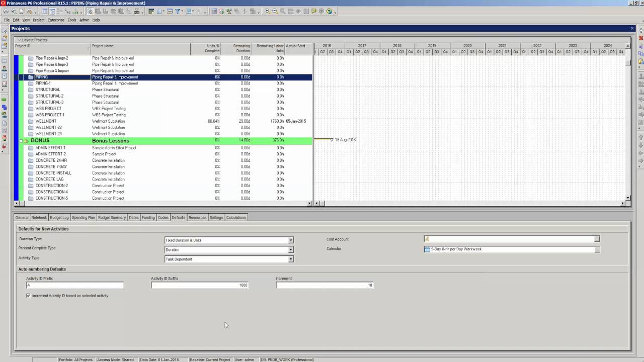Screen dimensions: 644x362
Task: Click the Copy icon on right command bar
Action: click(x=641, y=54)
